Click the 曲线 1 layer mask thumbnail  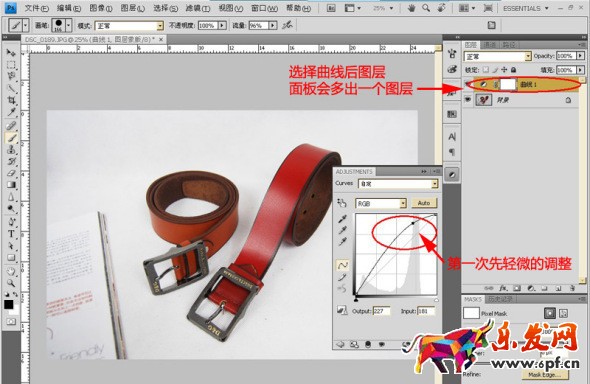[508, 84]
